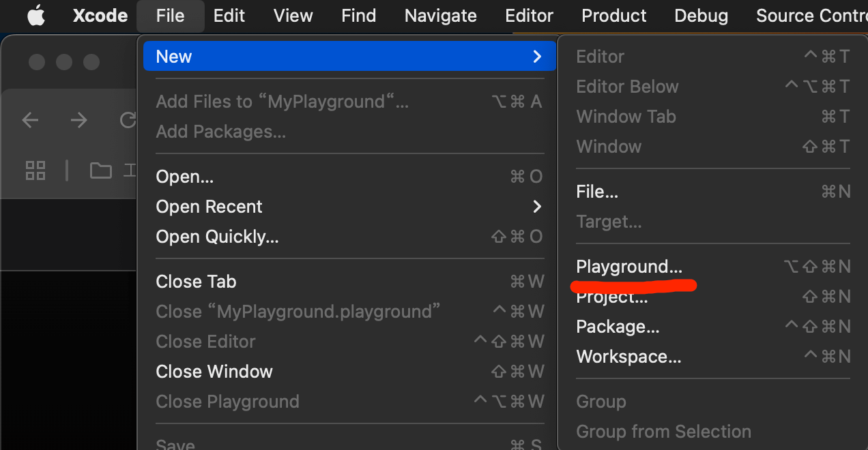The height and width of the screenshot is (450, 868).
Task: Click the back navigation arrow
Action: (30, 120)
